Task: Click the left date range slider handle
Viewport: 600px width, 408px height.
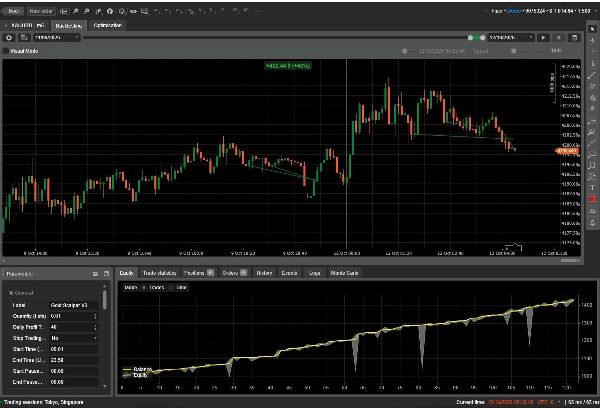Action: (x=470, y=38)
